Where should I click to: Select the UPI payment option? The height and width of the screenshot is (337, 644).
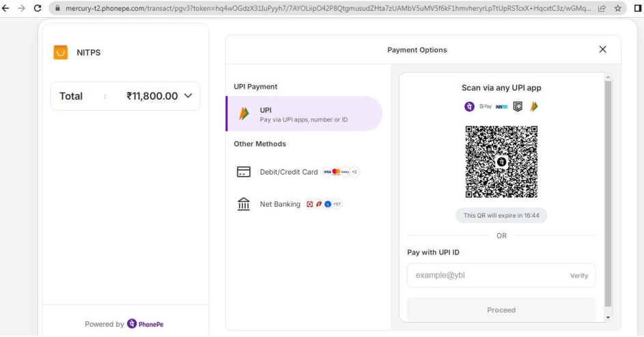click(304, 114)
